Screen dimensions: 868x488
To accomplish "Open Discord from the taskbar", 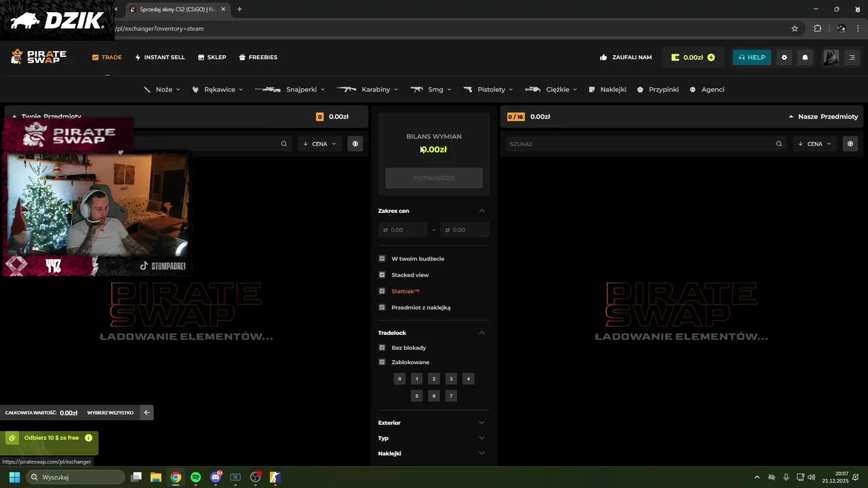I will click(x=216, y=477).
